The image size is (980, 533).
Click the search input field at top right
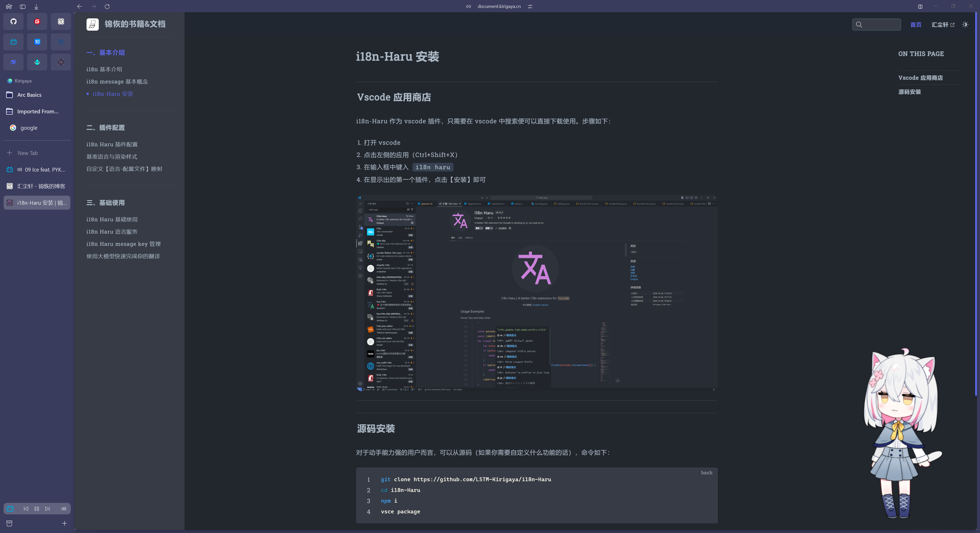coord(876,24)
